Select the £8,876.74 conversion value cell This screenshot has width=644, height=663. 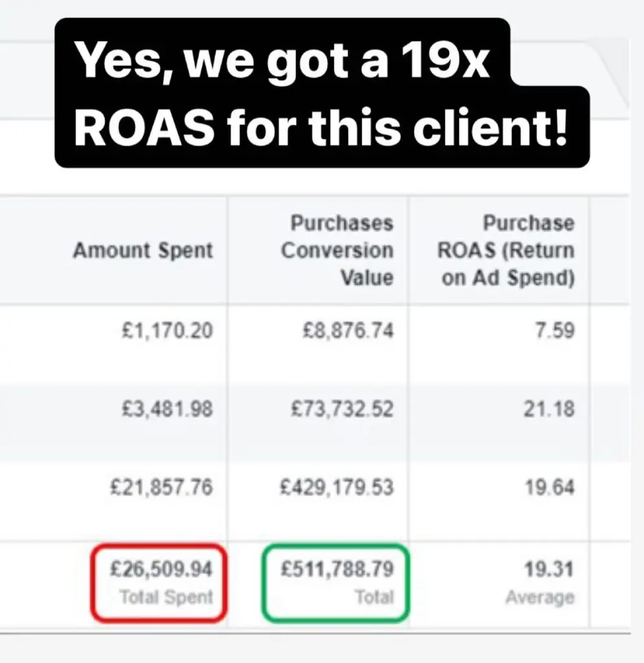pos(348,330)
